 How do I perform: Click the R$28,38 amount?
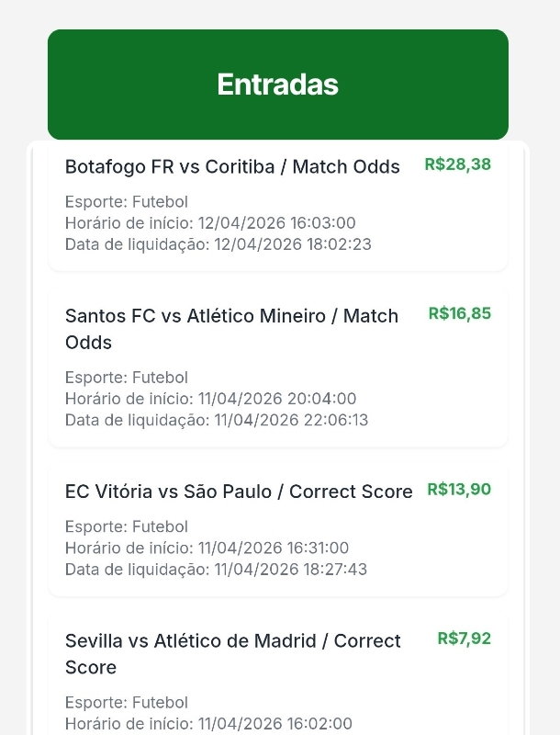pos(457,164)
